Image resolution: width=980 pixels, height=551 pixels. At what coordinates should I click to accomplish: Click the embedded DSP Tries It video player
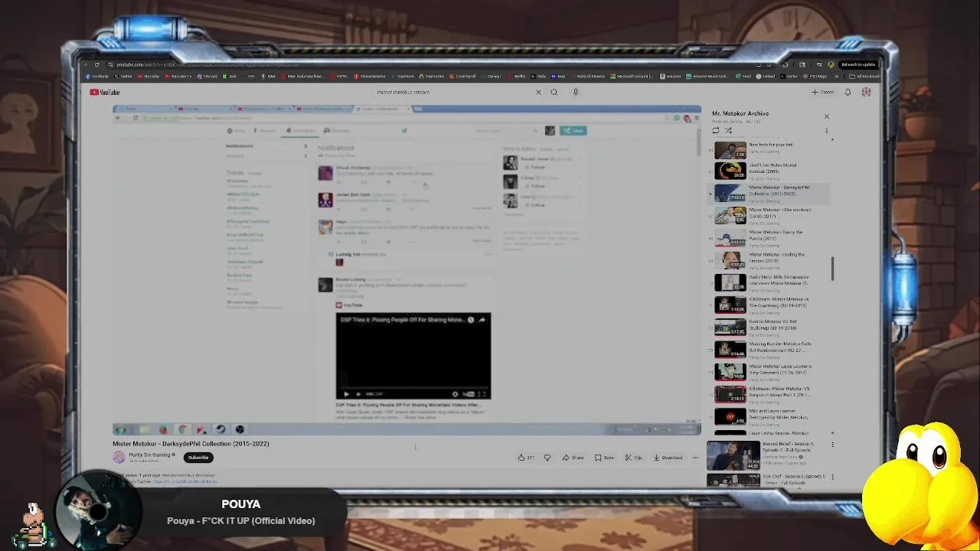[413, 356]
